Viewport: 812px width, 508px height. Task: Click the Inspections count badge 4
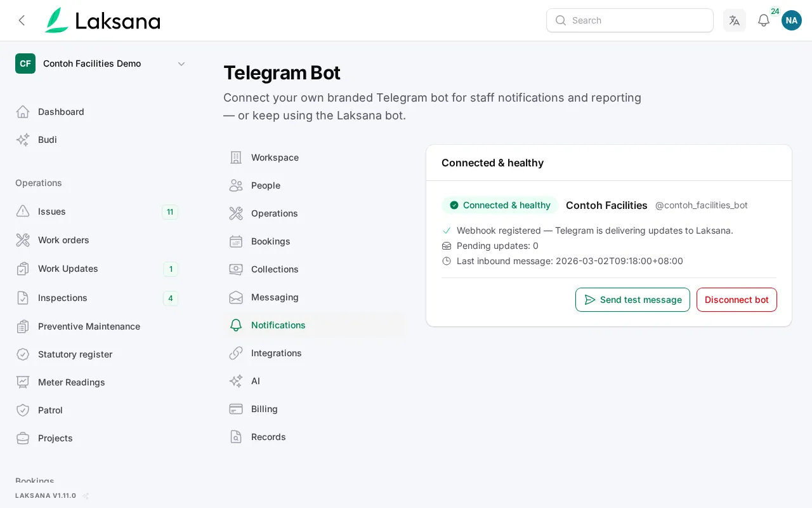171,298
